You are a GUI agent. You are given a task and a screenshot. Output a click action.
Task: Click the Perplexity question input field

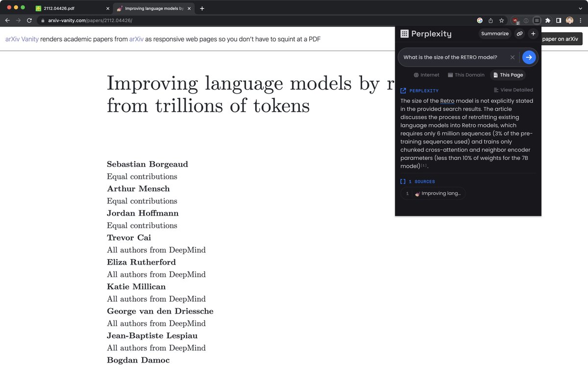click(453, 57)
